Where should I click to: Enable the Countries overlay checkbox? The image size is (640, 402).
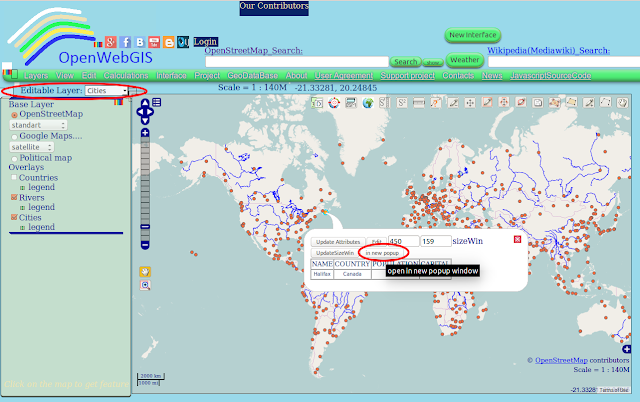[14, 177]
